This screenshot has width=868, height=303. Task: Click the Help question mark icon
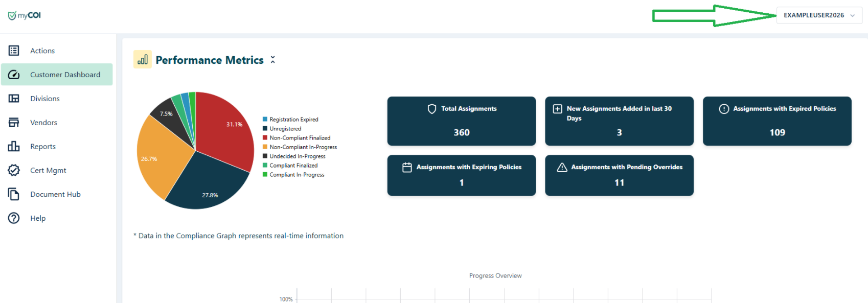tap(14, 218)
